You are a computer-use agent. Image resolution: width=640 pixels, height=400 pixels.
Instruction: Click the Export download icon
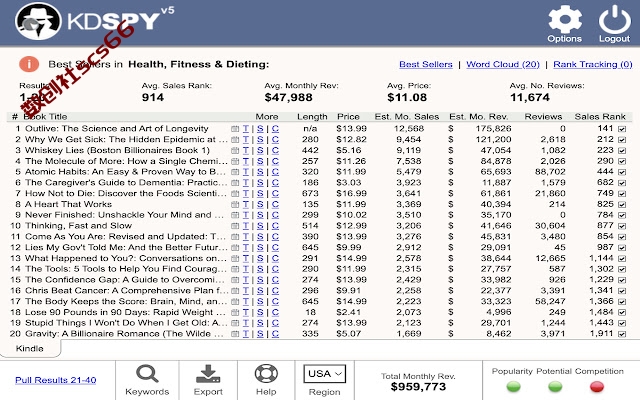208,373
